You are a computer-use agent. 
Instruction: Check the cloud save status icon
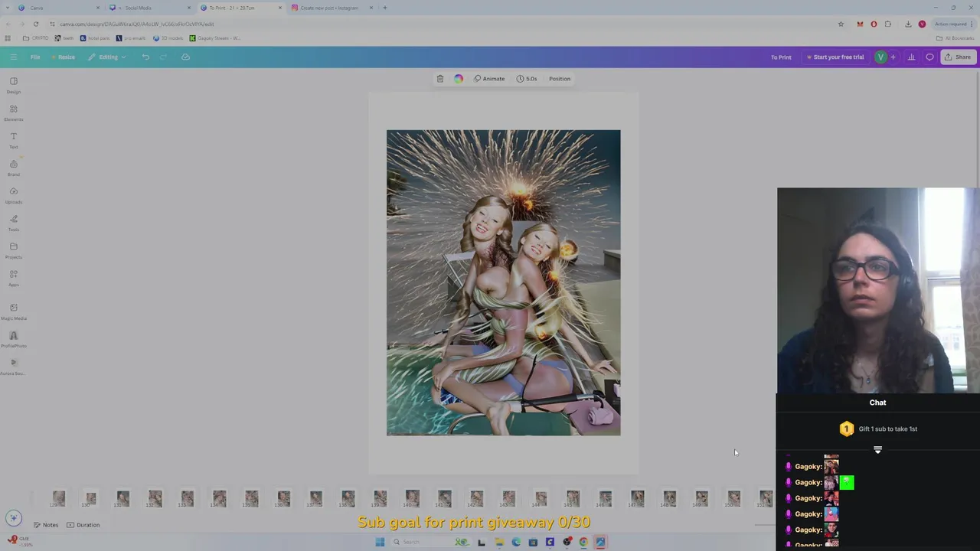tap(185, 57)
